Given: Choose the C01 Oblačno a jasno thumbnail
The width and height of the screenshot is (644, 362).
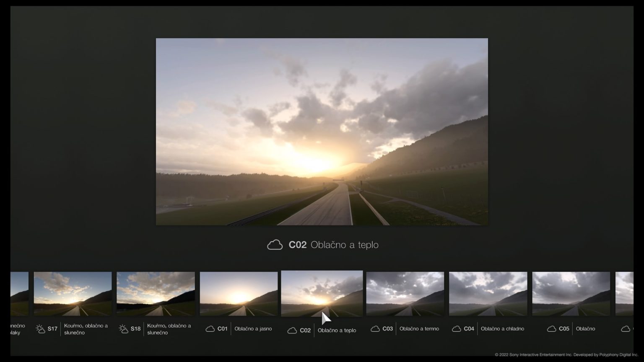Looking at the screenshot, I should [x=239, y=294].
